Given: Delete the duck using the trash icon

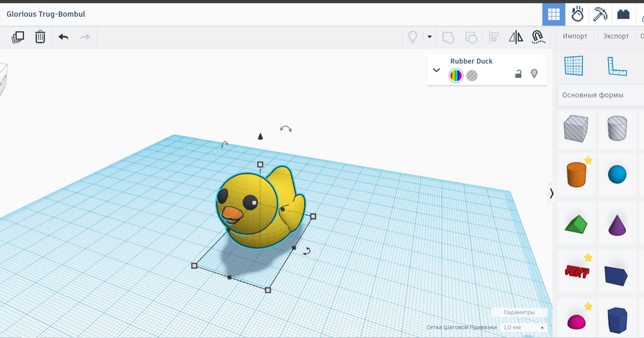Looking at the screenshot, I should click(x=40, y=36).
